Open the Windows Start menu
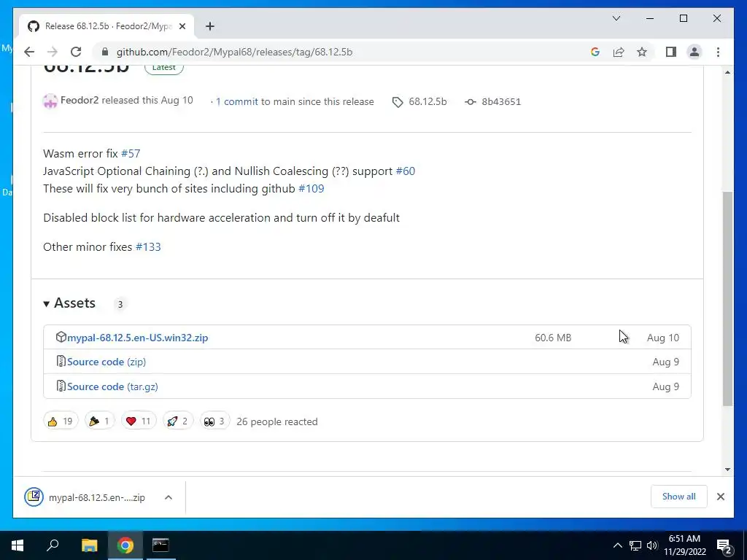The height and width of the screenshot is (560, 747). click(x=18, y=545)
